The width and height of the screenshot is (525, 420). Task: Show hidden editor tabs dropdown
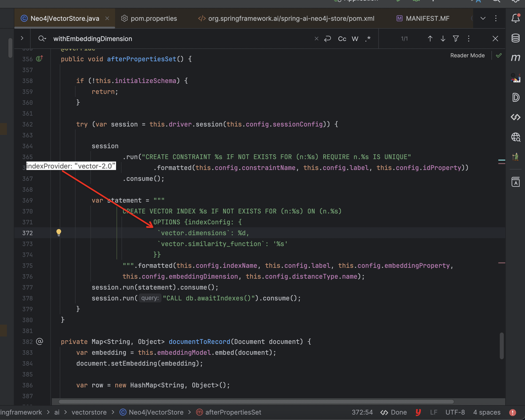click(x=483, y=19)
